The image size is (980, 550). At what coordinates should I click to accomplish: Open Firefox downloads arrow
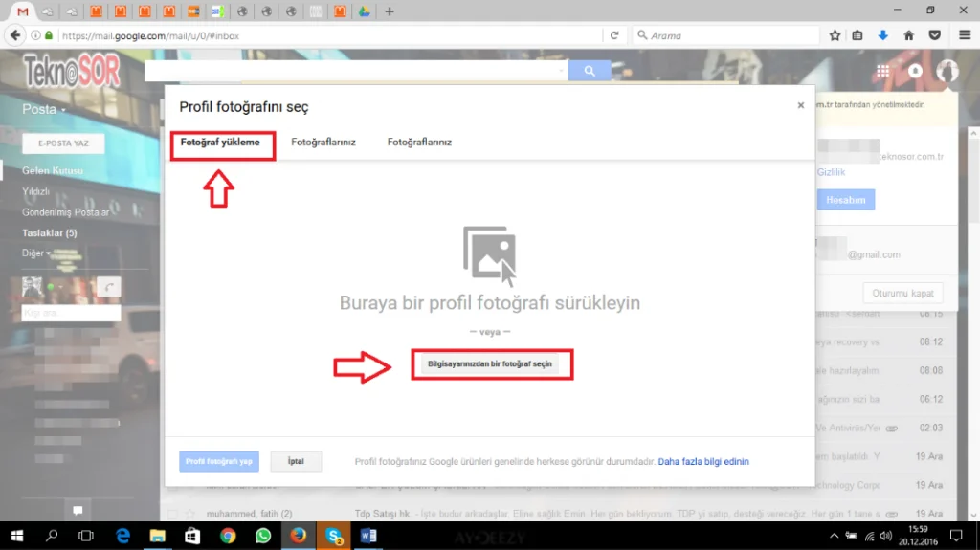[883, 35]
